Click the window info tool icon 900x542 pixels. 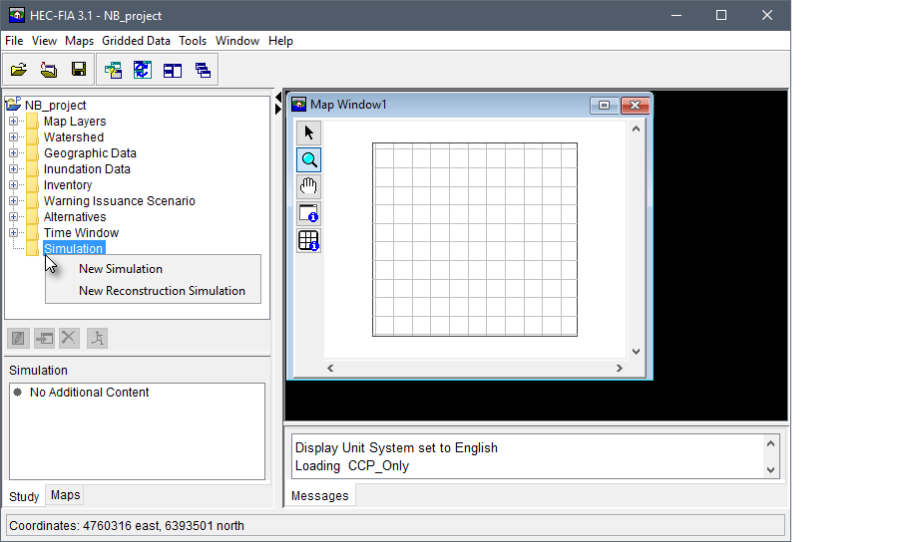tap(309, 214)
